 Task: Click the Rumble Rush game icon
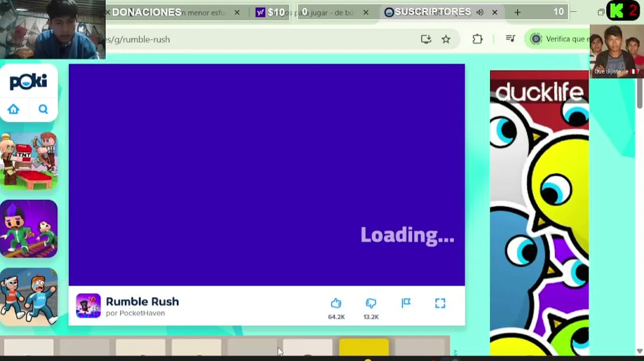88,306
